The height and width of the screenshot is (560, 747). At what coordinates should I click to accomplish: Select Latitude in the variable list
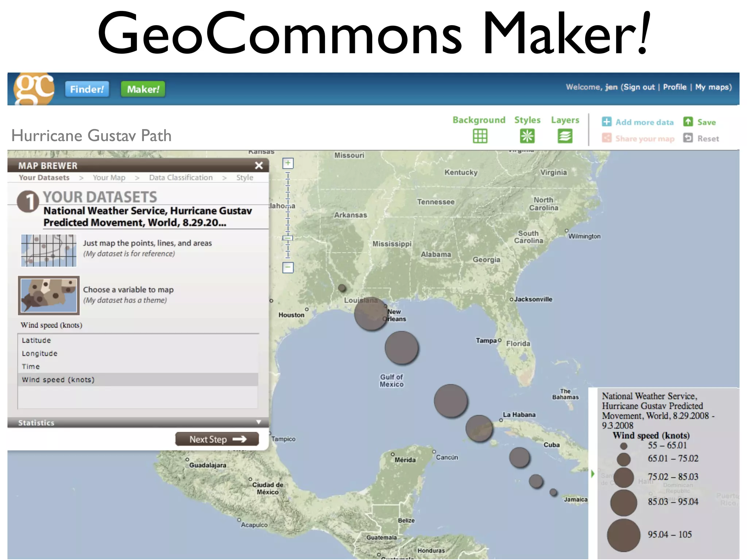point(36,341)
